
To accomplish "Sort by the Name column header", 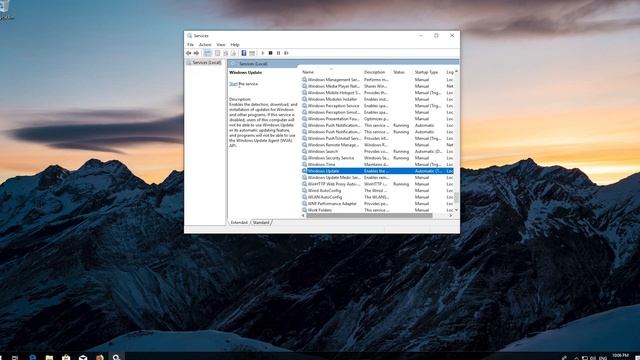I will 331,72.
